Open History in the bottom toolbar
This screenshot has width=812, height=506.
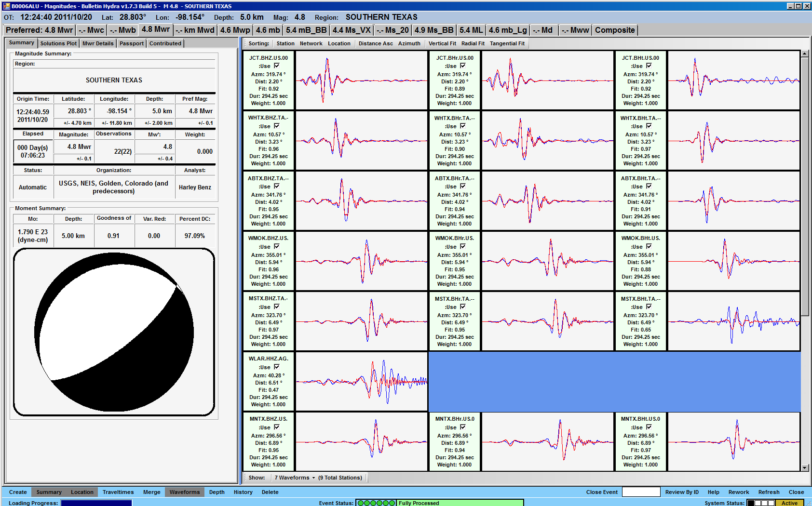[x=243, y=492]
